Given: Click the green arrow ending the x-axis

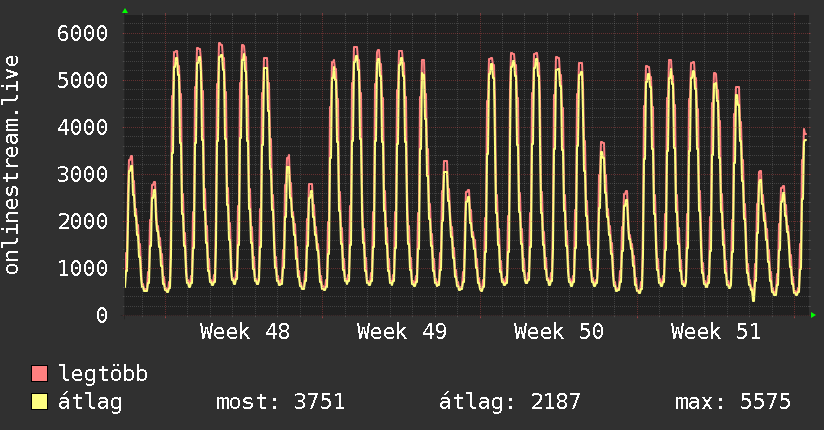Looking at the screenshot, I should coord(814,315).
